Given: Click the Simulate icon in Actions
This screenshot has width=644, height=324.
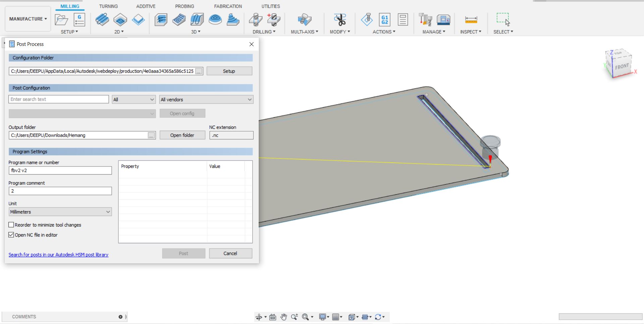Looking at the screenshot, I should (367, 20).
